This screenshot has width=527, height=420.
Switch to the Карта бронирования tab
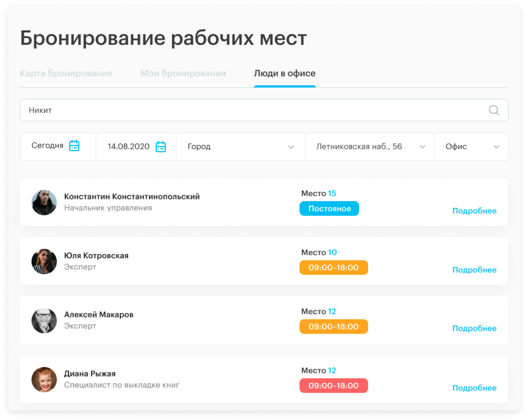pyautogui.click(x=66, y=73)
